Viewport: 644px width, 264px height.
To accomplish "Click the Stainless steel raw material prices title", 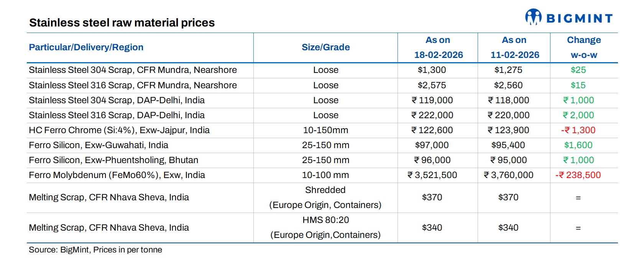I will 122,23.
